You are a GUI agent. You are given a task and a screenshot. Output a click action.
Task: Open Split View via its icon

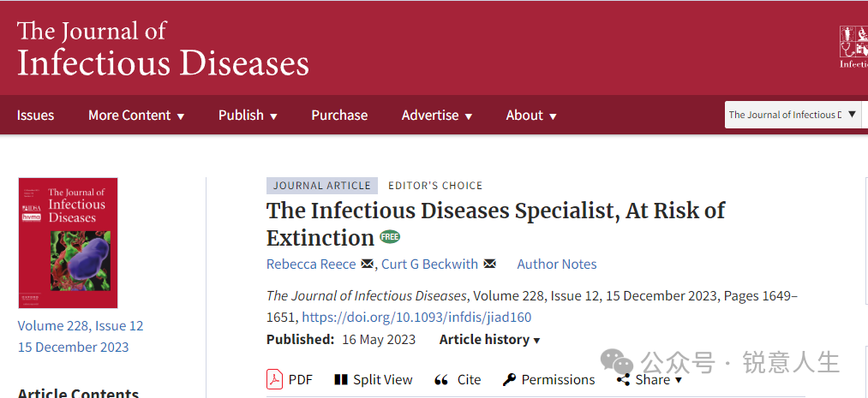tap(341, 379)
